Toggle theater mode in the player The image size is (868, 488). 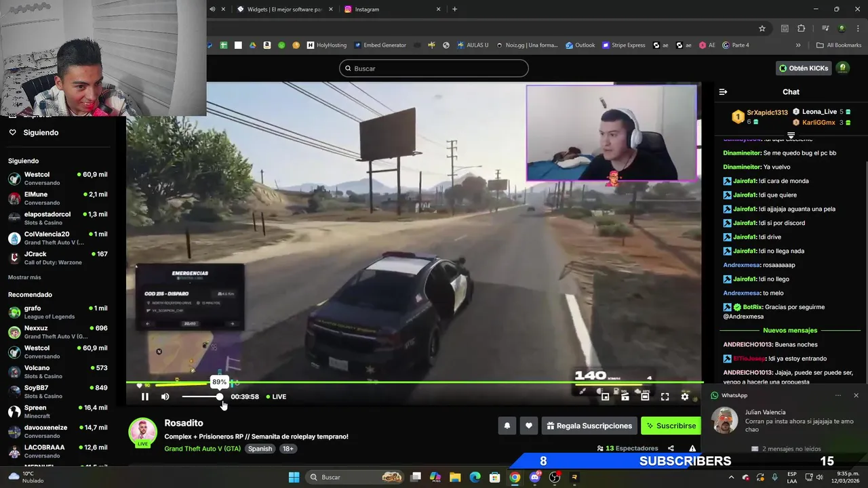645,396
